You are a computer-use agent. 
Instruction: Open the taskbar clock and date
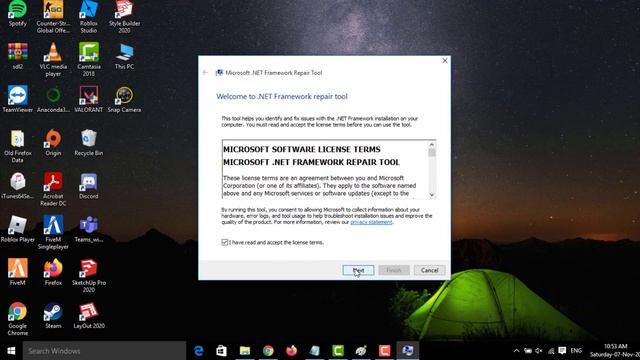(x=615, y=351)
